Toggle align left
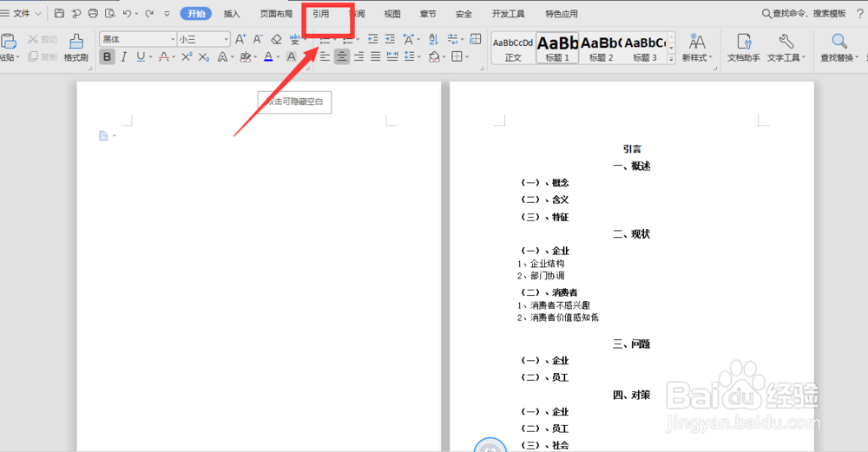Image resolution: width=868 pixels, height=452 pixels. pyautogui.click(x=325, y=56)
